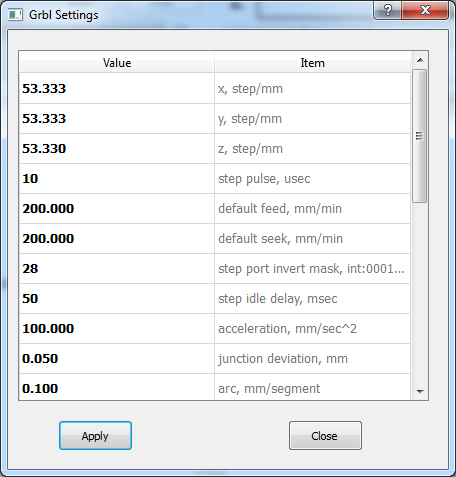Click the 'step pulse, usec' item label
The image size is (456, 477).
tap(264, 179)
